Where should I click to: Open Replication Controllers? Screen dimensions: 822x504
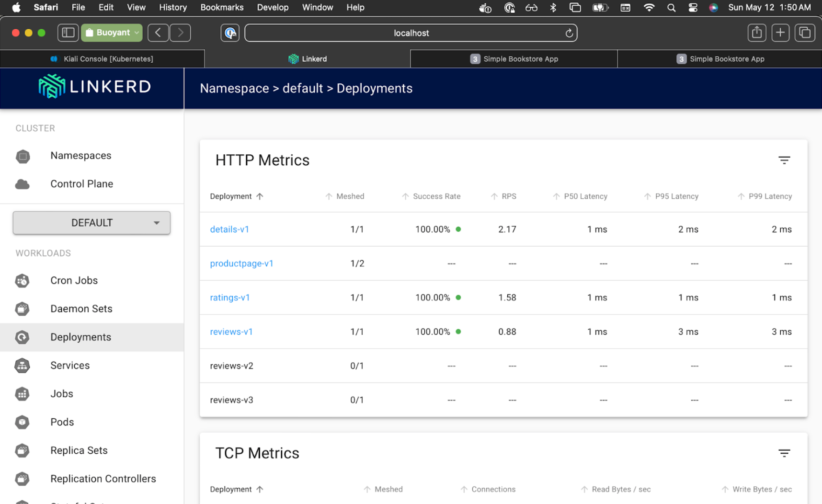tap(103, 479)
